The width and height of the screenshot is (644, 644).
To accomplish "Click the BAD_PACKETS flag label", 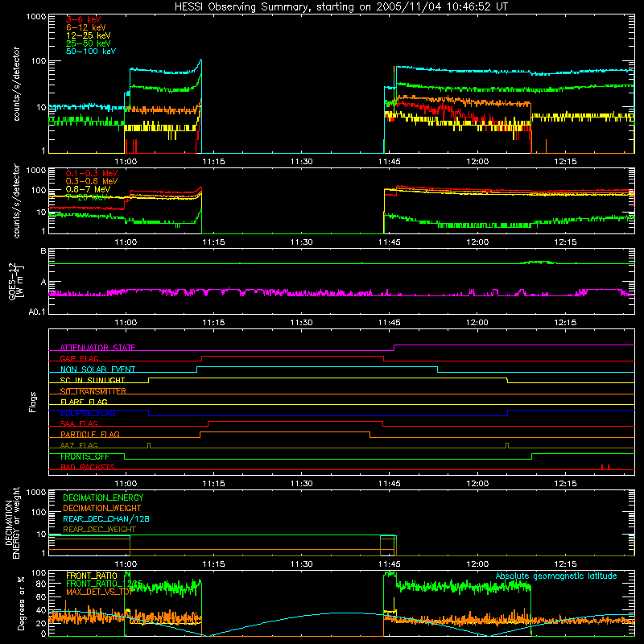I will [x=88, y=467].
